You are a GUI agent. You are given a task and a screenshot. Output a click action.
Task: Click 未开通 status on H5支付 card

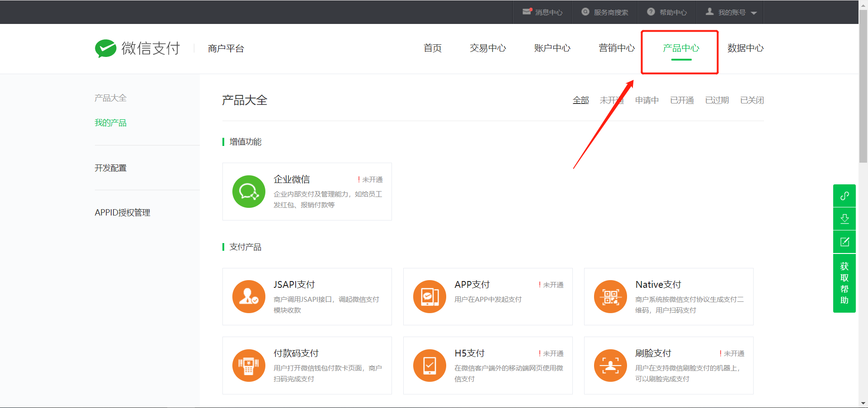pyautogui.click(x=551, y=354)
